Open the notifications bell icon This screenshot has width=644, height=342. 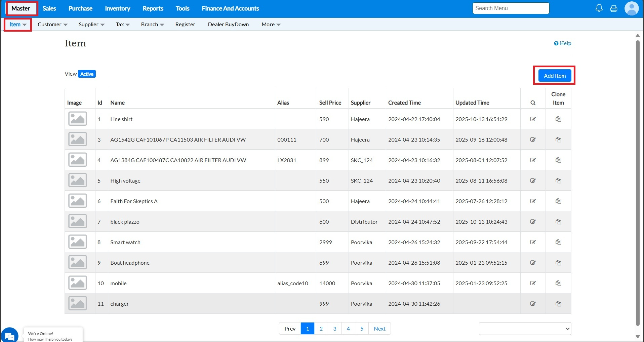pyautogui.click(x=599, y=8)
